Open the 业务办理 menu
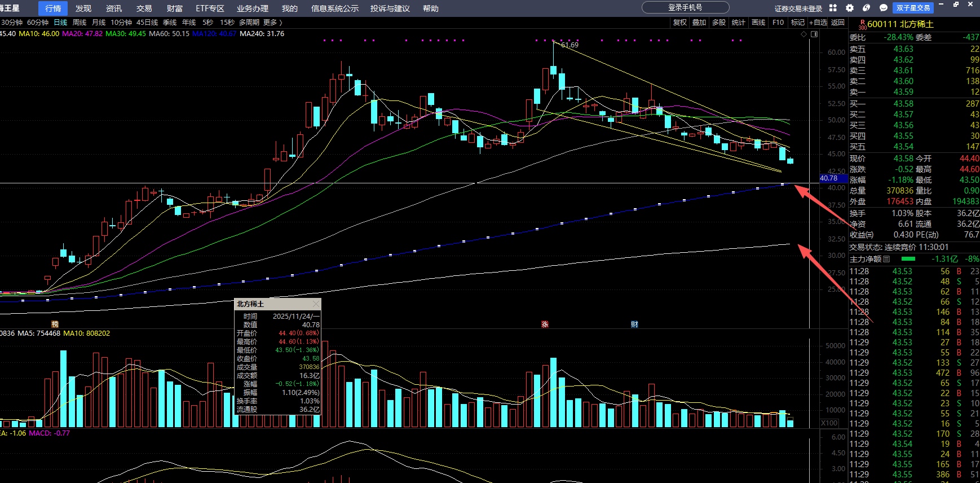The image size is (980, 483). coord(253,8)
